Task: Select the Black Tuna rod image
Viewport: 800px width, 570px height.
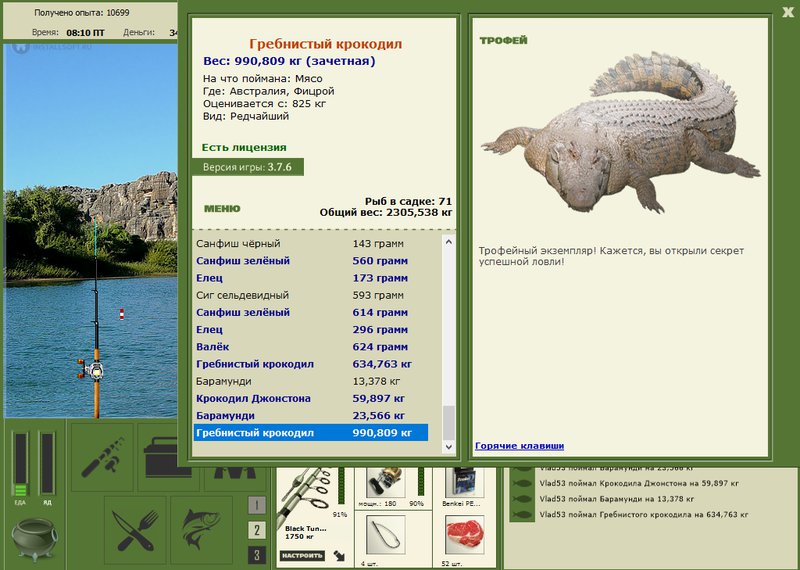Action: coord(306,495)
